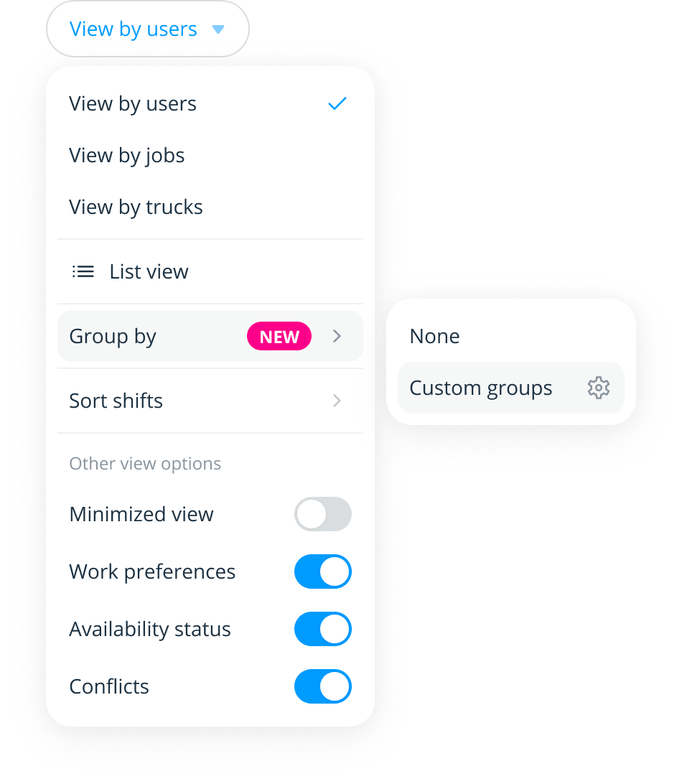Choose the None grouping option
The width and height of the screenshot is (682, 784).
[434, 336]
